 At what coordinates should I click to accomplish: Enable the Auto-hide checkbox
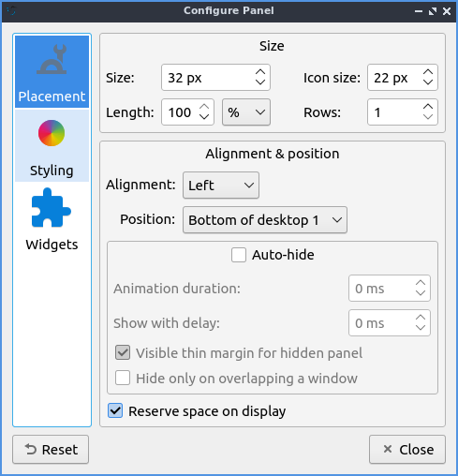239,255
